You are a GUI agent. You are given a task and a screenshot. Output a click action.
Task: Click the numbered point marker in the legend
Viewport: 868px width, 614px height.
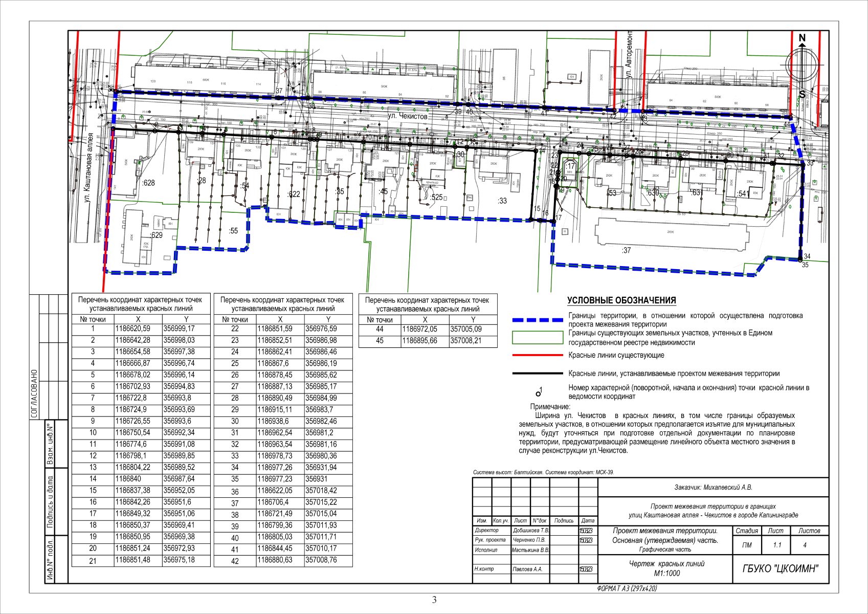point(538,393)
